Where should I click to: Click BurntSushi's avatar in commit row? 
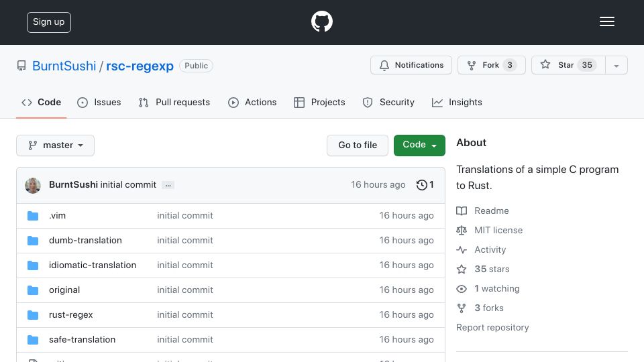click(33, 186)
